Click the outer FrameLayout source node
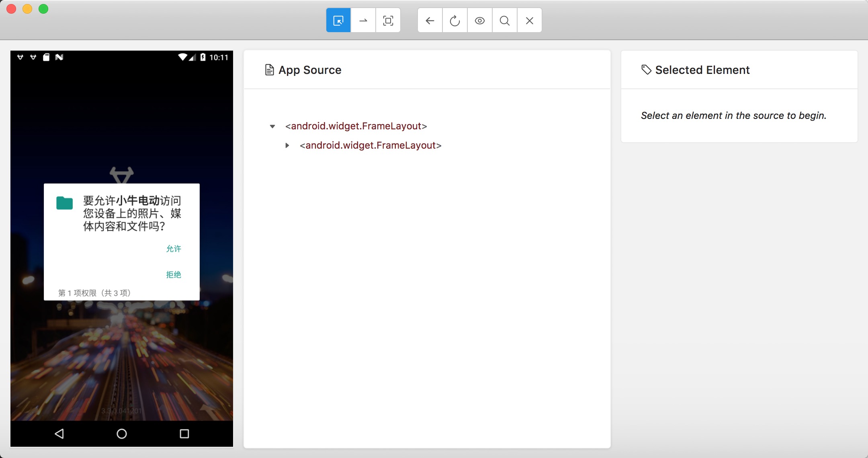Image resolution: width=868 pixels, height=458 pixels. click(356, 126)
